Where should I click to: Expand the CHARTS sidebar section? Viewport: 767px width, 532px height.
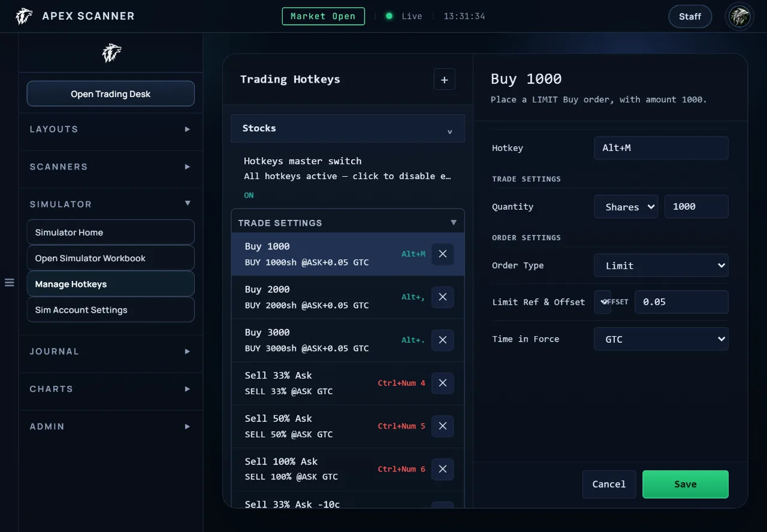tap(111, 389)
